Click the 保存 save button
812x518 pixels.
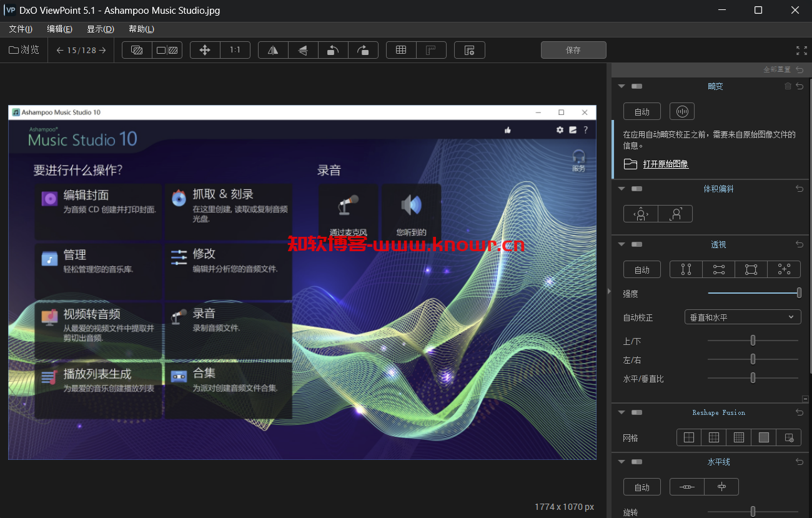pyautogui.click(x=573, y=50)
